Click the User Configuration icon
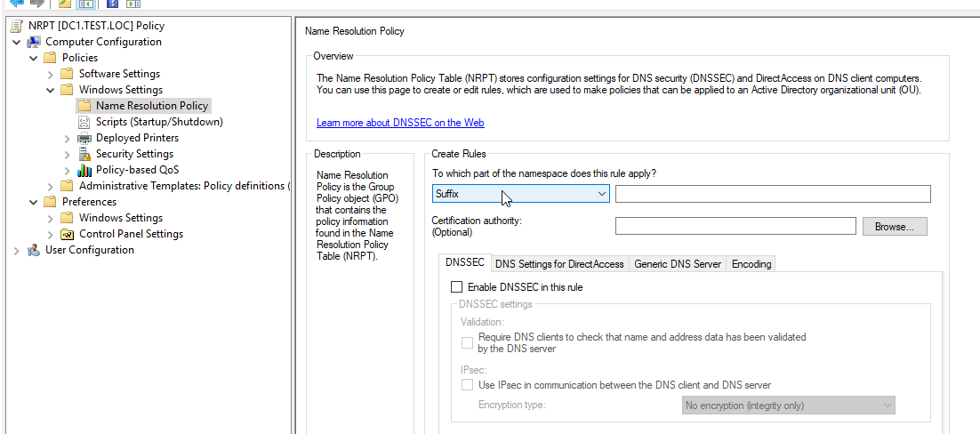 (34, 250)
